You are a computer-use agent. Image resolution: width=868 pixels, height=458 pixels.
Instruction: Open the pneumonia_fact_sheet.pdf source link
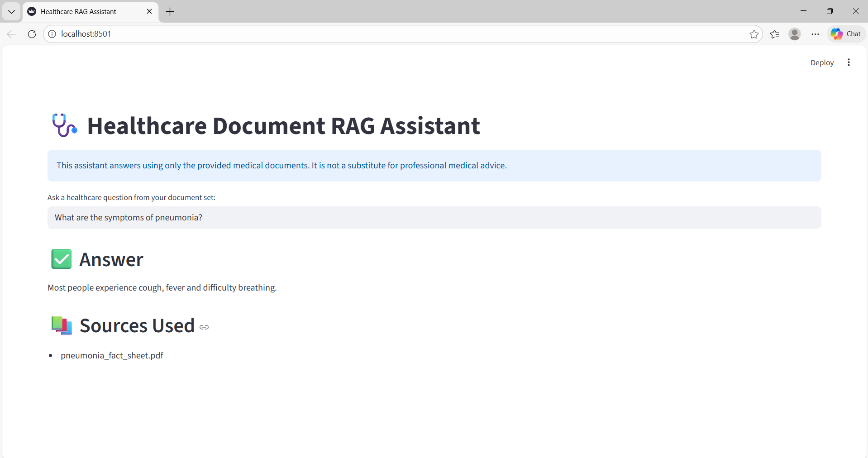pos(112,356)
